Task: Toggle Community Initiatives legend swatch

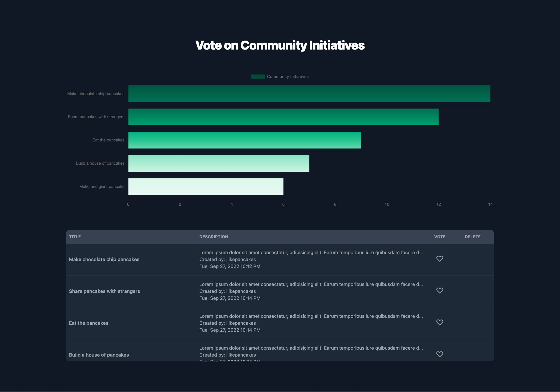Action: (x=258, y=77)
